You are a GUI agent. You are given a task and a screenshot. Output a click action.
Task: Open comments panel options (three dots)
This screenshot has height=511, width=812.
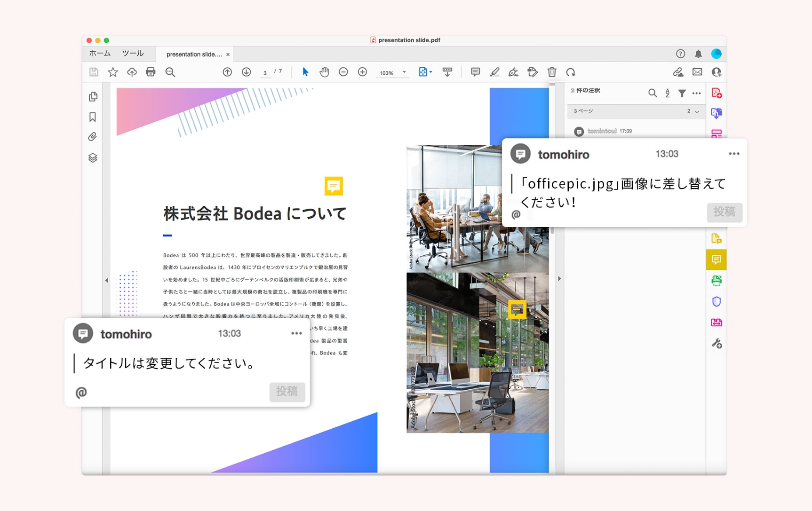pyautogui.click(x=697, y=93)
